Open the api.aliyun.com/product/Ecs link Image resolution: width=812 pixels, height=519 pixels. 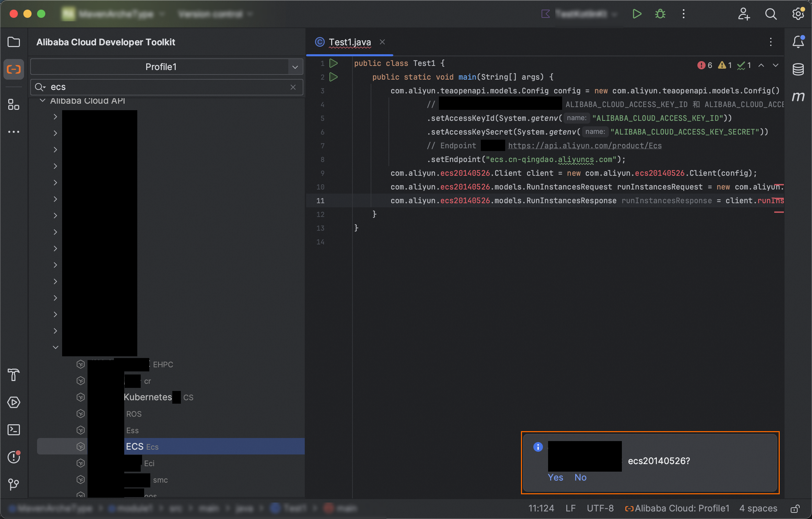[x=585, y=146]
